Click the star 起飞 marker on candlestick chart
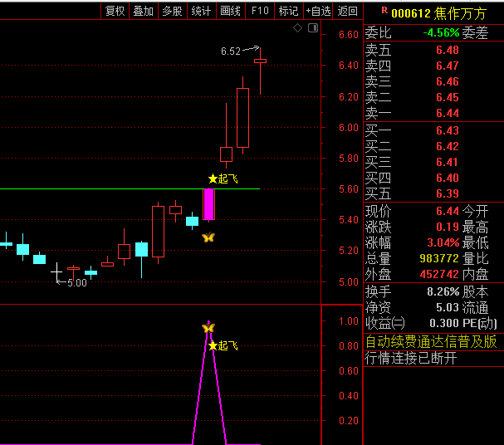The width and height of the screenshot is (504, 445). pos(223,178)
